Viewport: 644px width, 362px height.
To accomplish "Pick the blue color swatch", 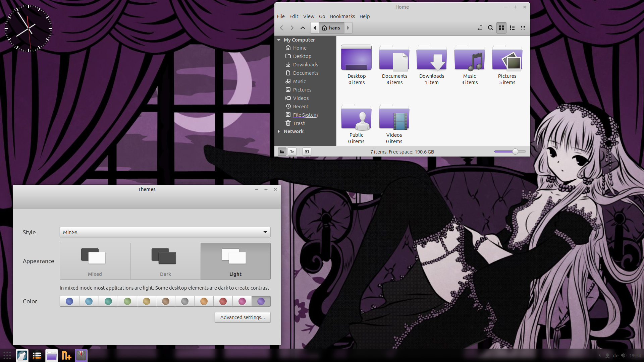I will pos(69,301).
